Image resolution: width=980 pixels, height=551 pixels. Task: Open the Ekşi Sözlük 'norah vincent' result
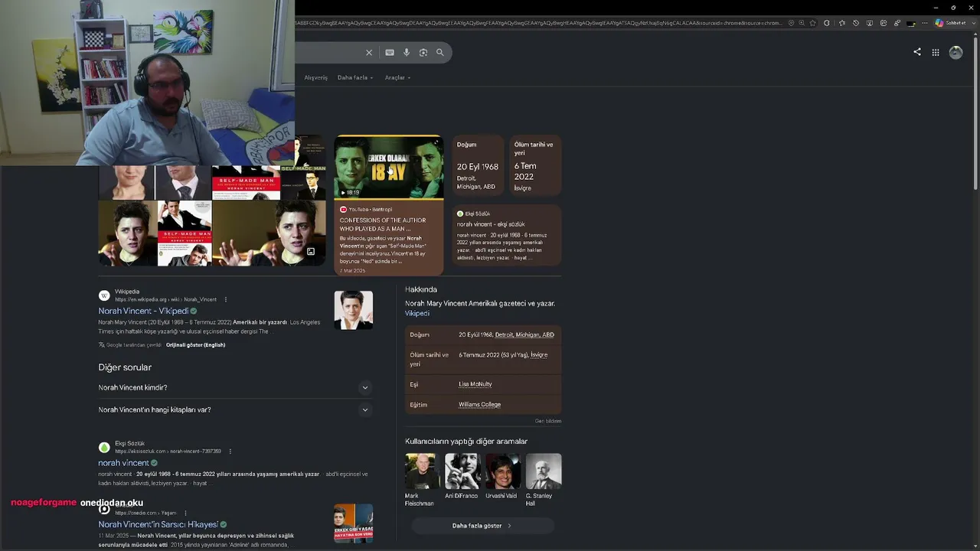coord(123,463)
